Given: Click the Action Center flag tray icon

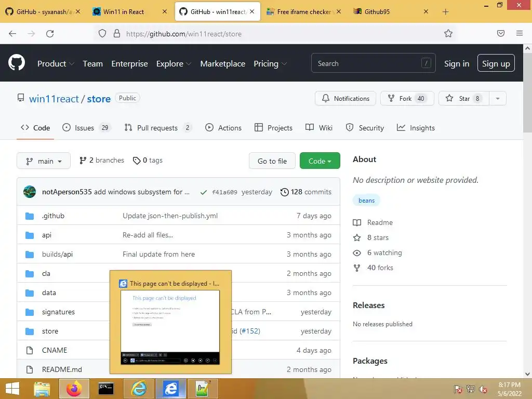Looking at the screenshot, I should (x=458, y=389).
